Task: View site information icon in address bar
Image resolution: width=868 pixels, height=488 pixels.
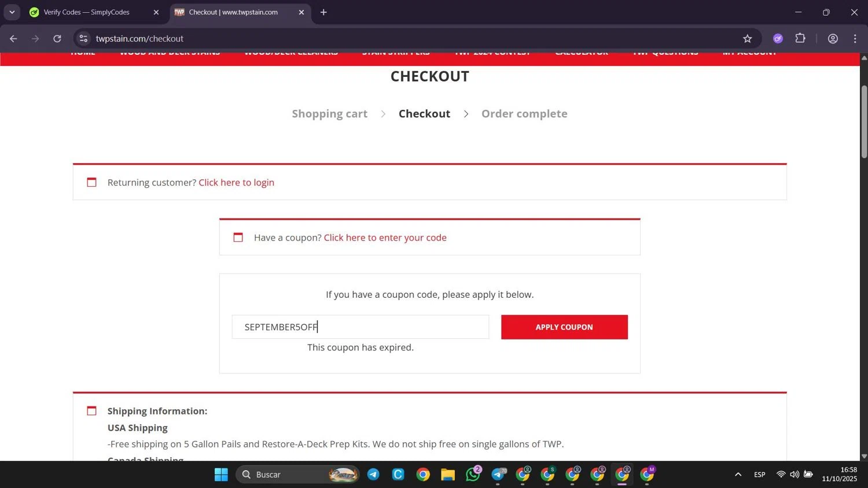Action: pos(83,39)
